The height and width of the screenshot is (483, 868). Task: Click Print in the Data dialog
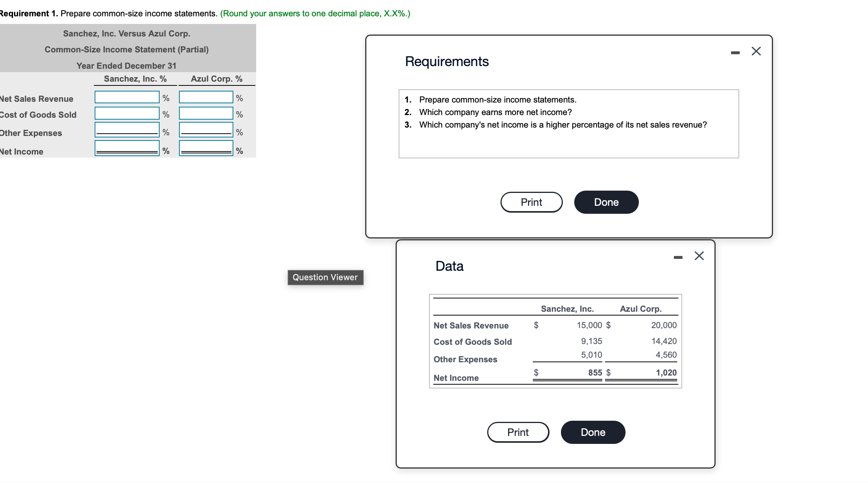pos(518,432)
